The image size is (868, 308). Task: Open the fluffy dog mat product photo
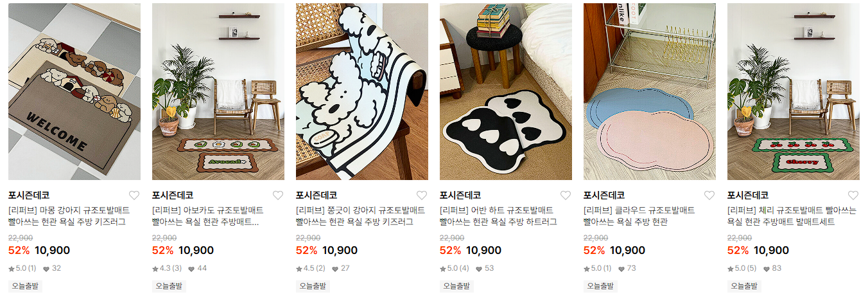(x=362, y=91)
